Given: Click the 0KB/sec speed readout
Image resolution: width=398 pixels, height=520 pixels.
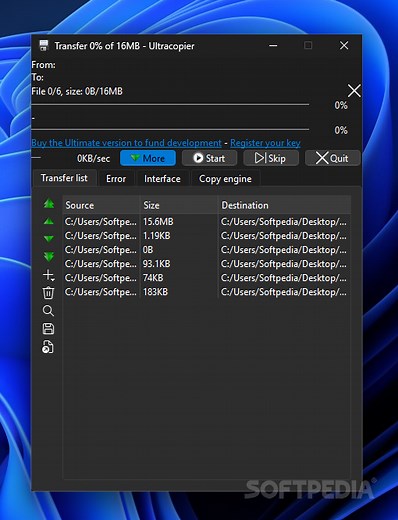Looking at the screenshot, I should pyautogui.click(x=93, y=158).
